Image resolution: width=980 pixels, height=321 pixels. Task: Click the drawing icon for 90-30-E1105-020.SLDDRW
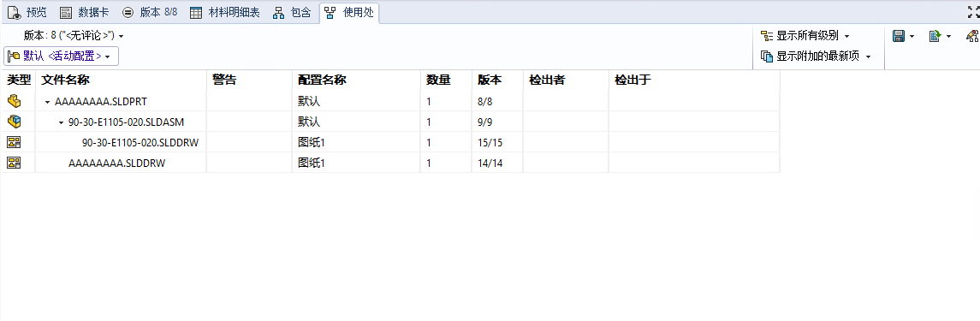click(14, 142)
